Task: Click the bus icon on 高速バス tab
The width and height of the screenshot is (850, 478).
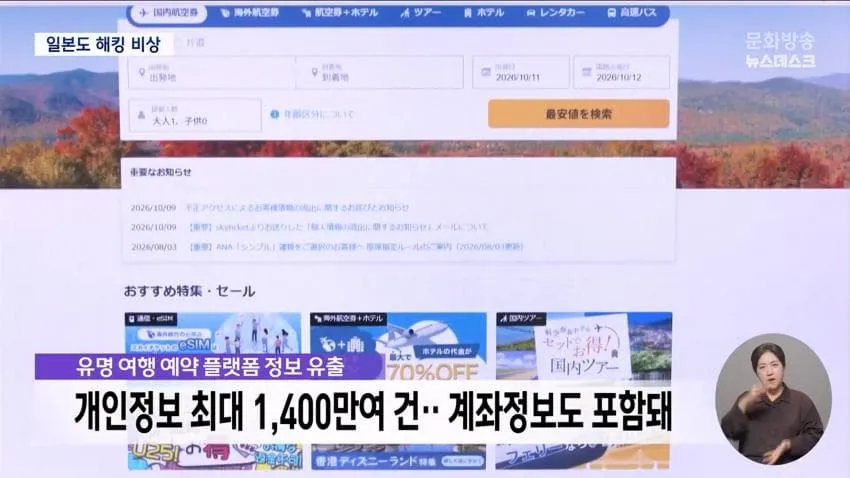Action: coord(611,13)
